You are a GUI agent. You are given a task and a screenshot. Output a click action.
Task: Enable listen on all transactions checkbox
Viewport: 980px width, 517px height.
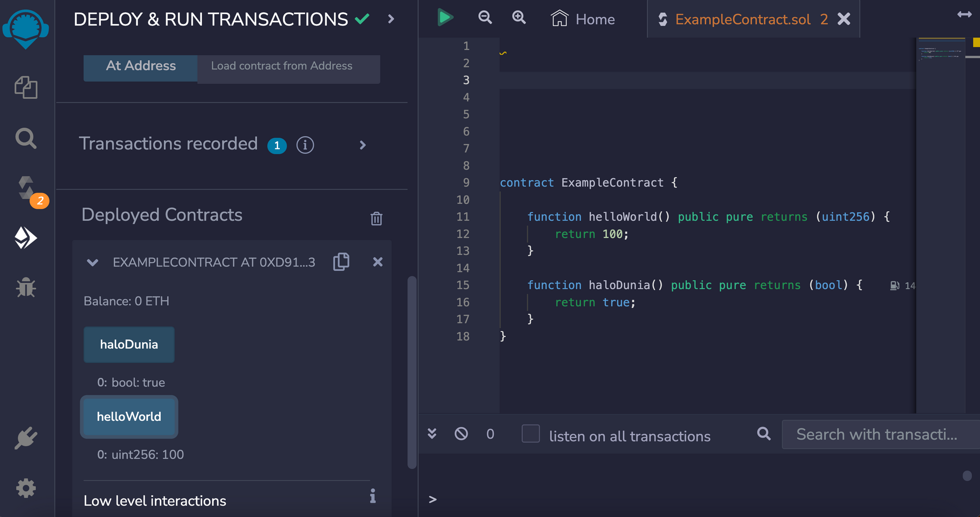[x=531, y=434]
